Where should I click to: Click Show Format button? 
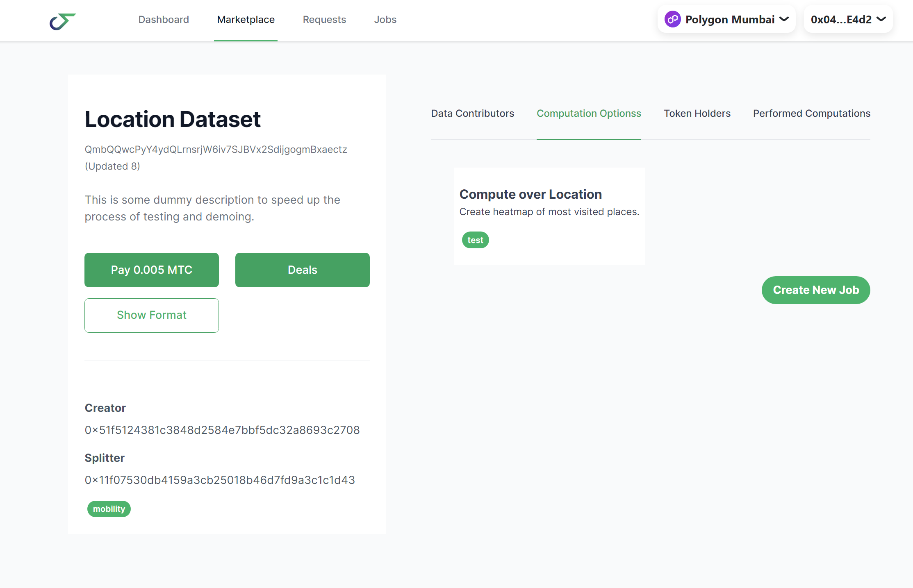tap(151, 315)
